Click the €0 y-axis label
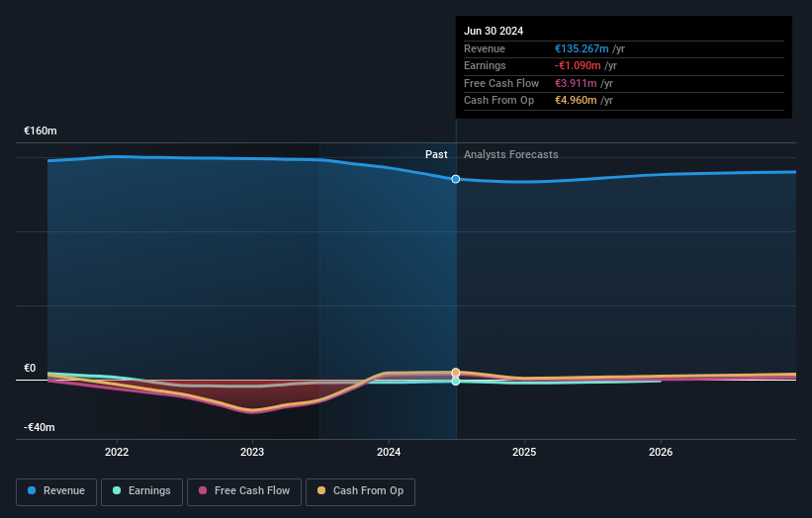 pos(30,368)
